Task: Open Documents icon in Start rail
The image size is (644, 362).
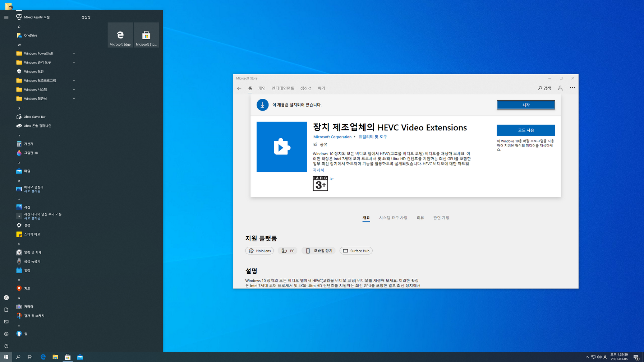Action: coord(6,310)
